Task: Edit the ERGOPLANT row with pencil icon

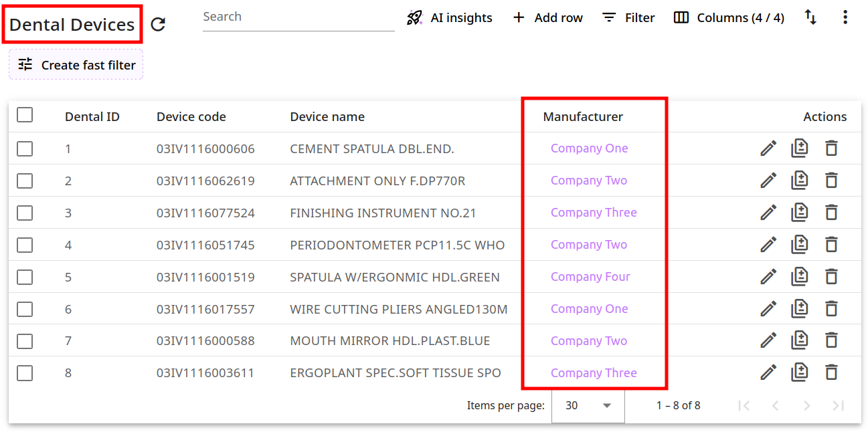Action: 768,373
